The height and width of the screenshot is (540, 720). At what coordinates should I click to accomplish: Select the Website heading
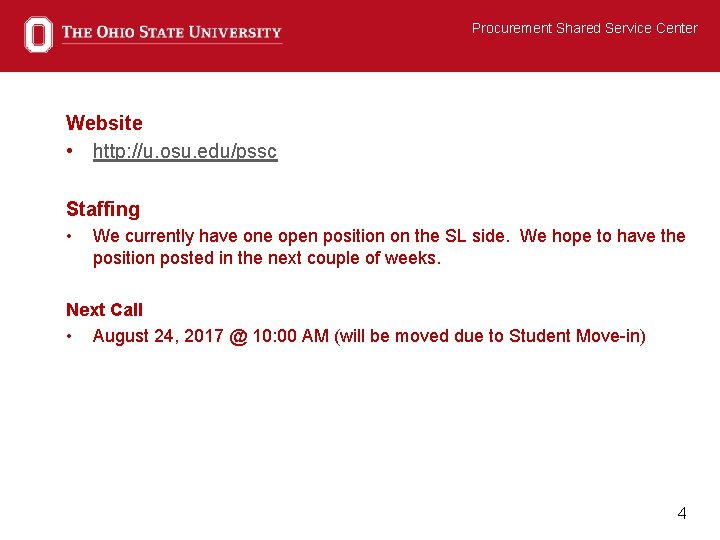pos(104,123)
